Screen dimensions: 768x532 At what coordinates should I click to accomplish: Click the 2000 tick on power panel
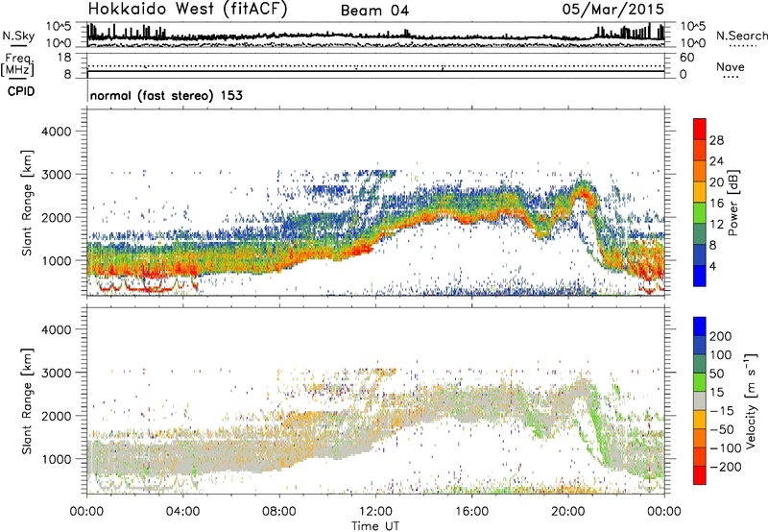[57, 217]
